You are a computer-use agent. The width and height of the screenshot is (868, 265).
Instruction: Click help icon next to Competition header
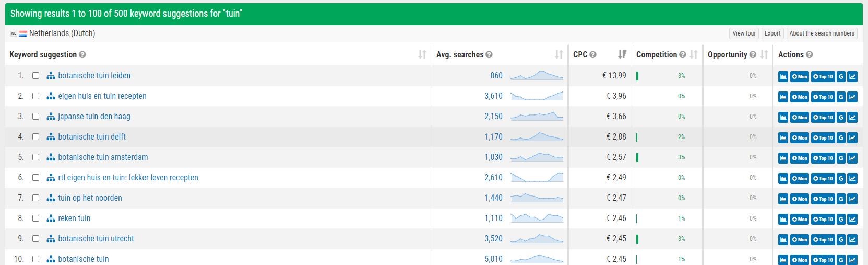pos(682,55)
